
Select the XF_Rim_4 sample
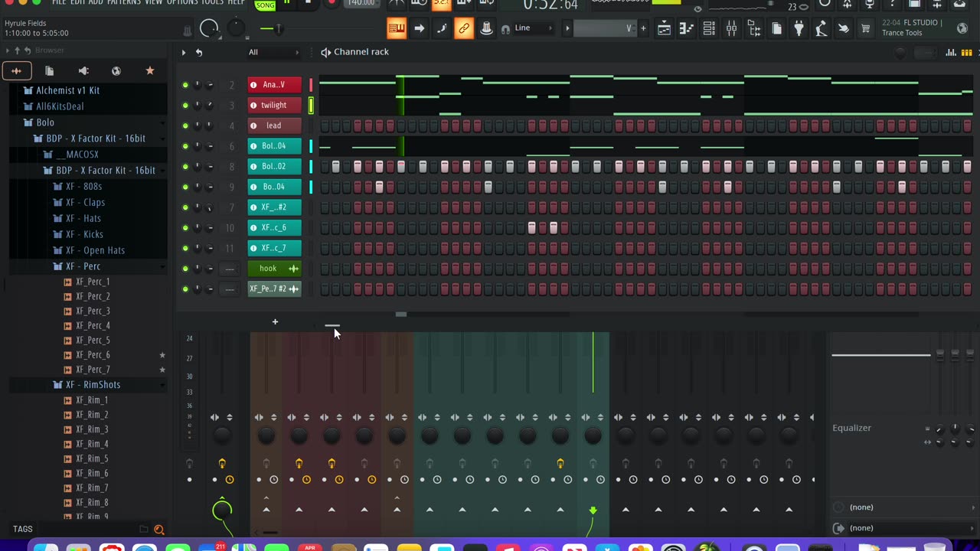(x=92, y=444)
